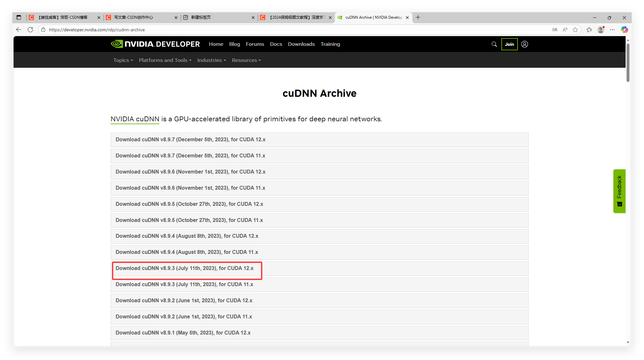Expand cuDNN v8.9.3 for CUDA 12.x

tap(185, 268)
